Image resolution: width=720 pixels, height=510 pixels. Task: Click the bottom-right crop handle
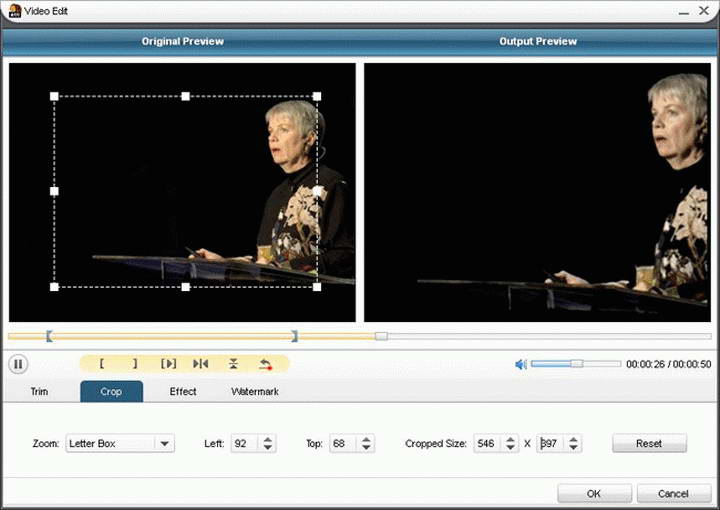(317, 287)
